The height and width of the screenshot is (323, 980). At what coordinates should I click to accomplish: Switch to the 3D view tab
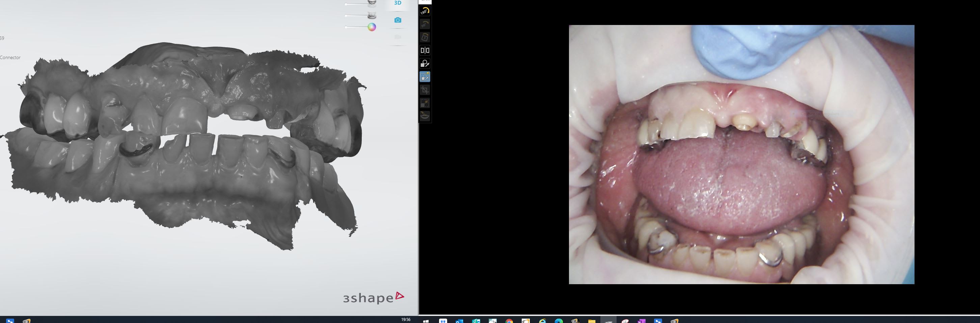click(398, 3)
